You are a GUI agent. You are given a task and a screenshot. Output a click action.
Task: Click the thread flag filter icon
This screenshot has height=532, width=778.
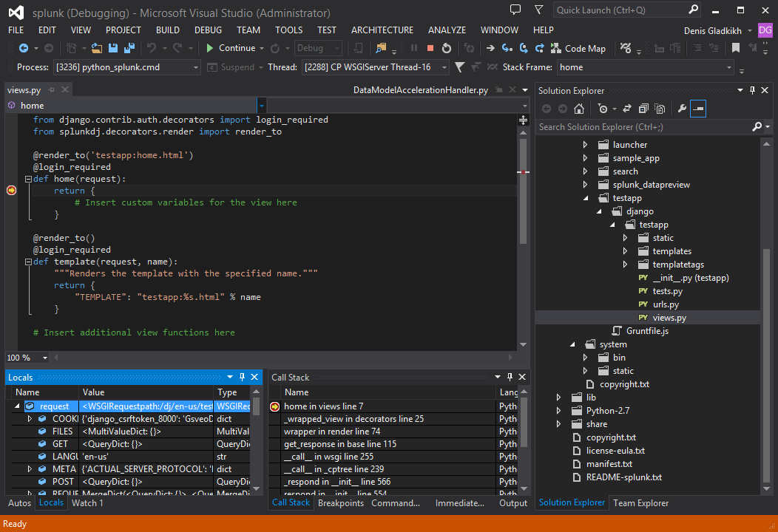pyautogui.click(x=460, y=67)
